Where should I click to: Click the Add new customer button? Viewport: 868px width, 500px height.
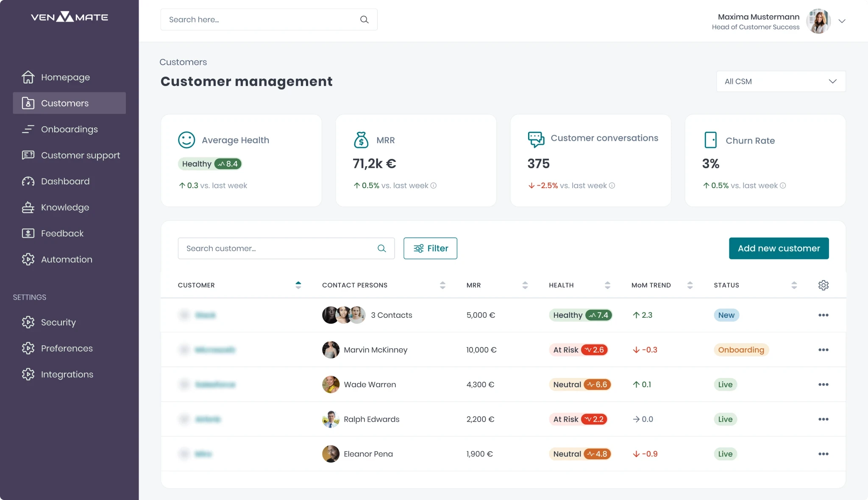[779, 248]
